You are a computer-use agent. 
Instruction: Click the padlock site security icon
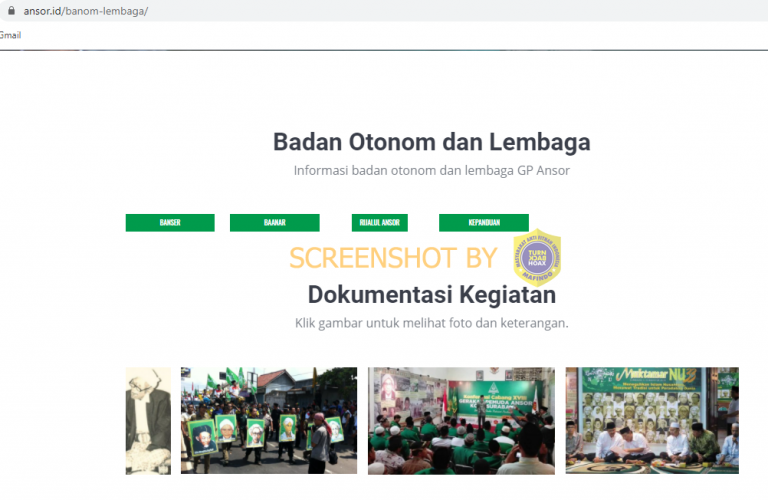click(11, 10)
